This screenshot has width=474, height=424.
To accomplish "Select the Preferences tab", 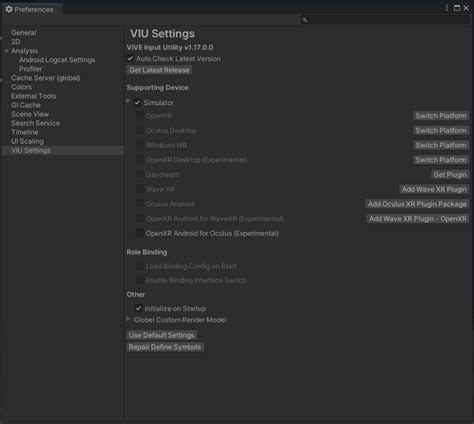I will click(x=32, y=9).
